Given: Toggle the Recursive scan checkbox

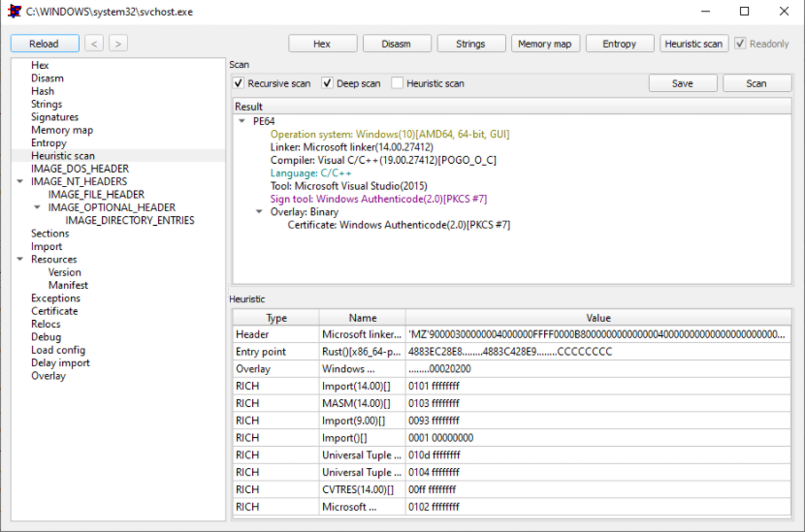Looking at the screenshot, I should pyautogui.click(x=239, y=83).
